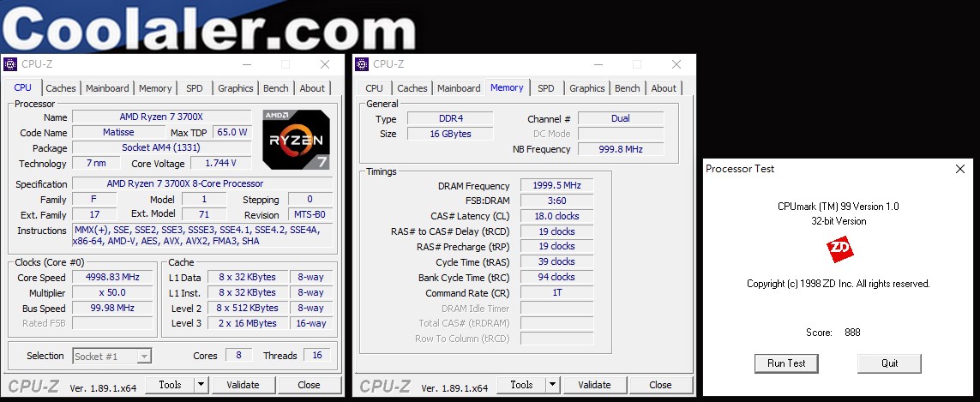980x402 pixels.
Task: Click Tools button in left CPU-Z window
Action: click(170, 385)
